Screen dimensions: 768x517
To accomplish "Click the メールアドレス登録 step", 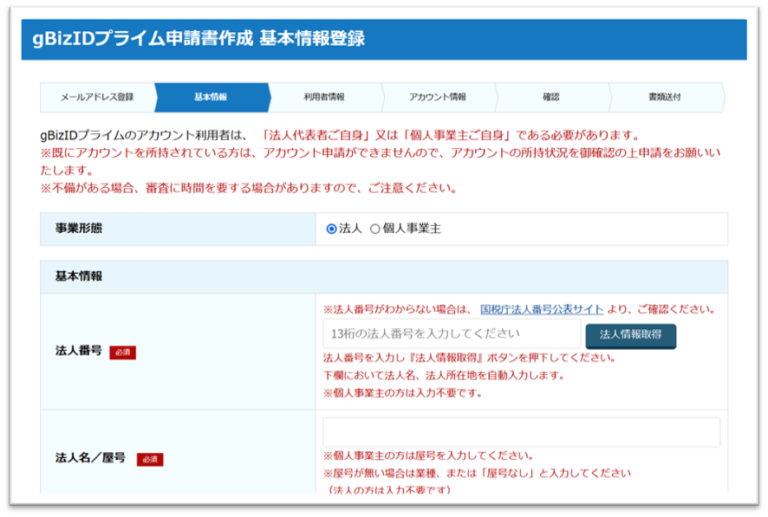I will [x=96, y=97].
